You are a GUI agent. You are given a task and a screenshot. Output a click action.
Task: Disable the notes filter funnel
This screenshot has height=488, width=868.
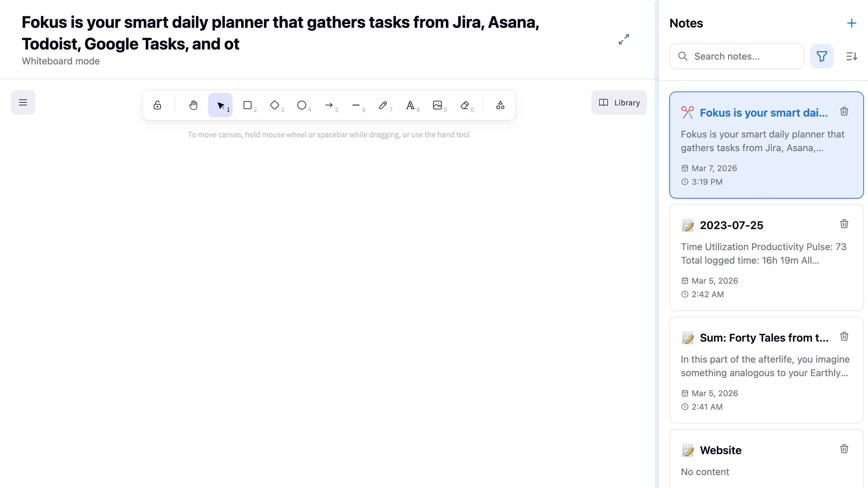tap(822, 56)
